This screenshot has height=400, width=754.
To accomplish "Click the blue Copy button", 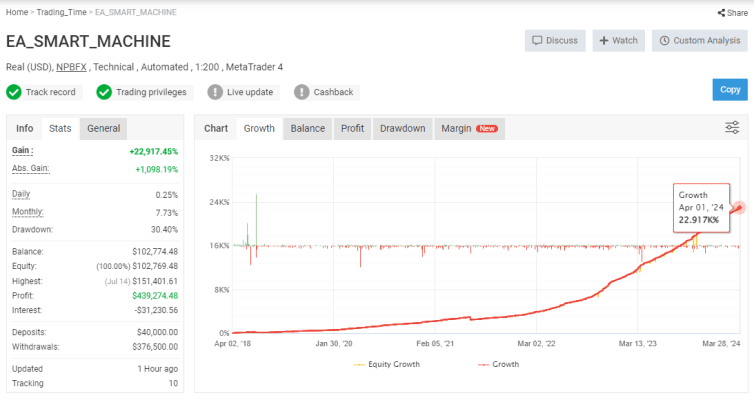I will 729,89.
